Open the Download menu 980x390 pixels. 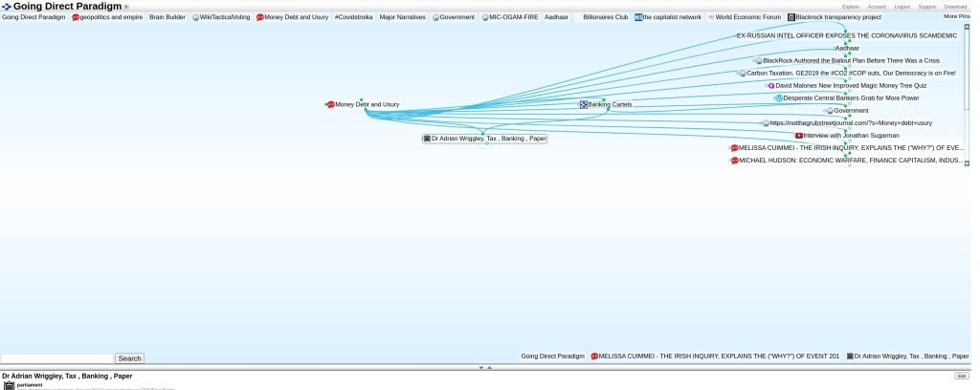coord(955,7)
